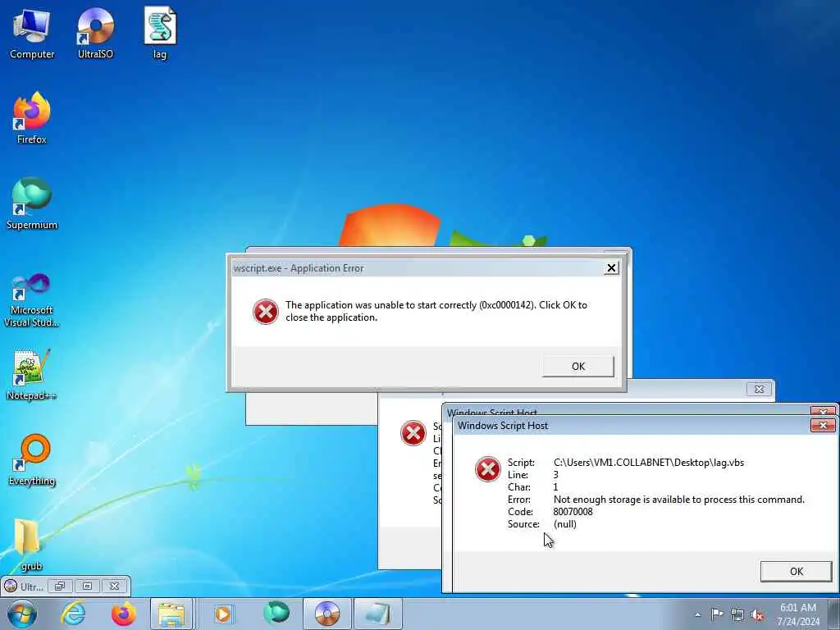Open Action Center flag tray icon
The width and height of the screenshot is (840, 630).
(717, 614)
